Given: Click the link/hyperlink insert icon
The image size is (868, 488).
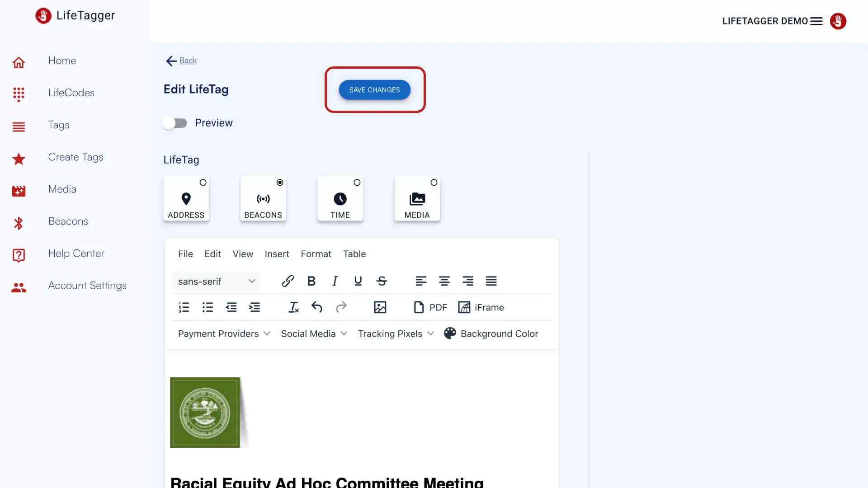Looking at the screenshot, I should (x=288, y=281).
